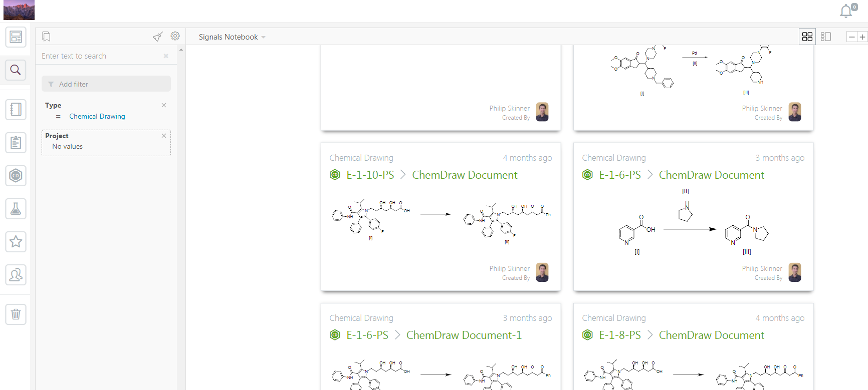Expand the Project filter values
868x390 pixels.
point(68,147)
